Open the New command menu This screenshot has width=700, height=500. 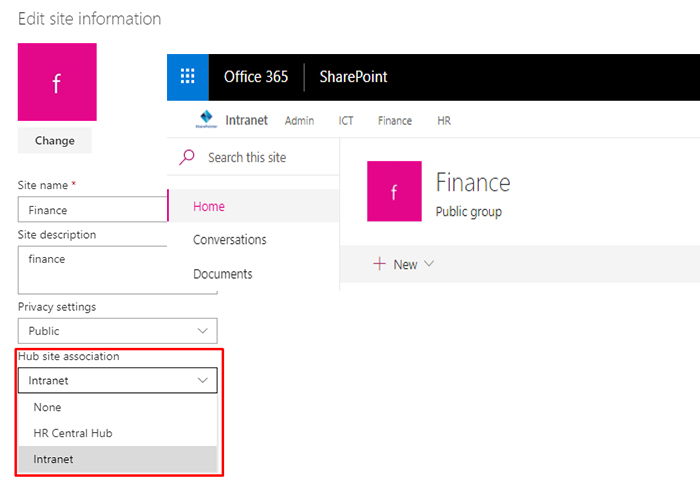click(404, 264)
